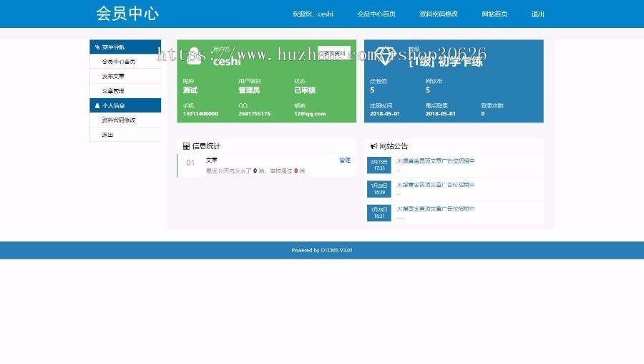Click the 文章 title in statistics row

[x=212, y=161]
